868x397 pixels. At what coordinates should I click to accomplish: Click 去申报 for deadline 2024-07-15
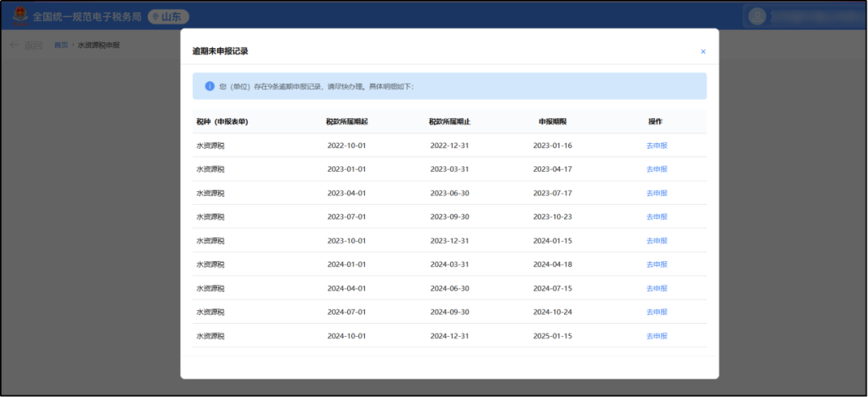(x=657, y=289)
